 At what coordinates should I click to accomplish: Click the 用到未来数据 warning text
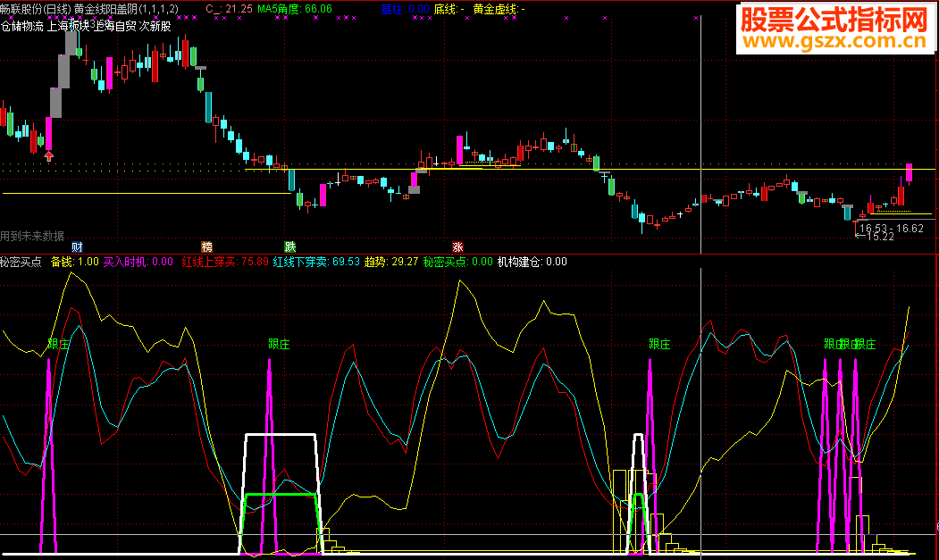tap(32, 236)
